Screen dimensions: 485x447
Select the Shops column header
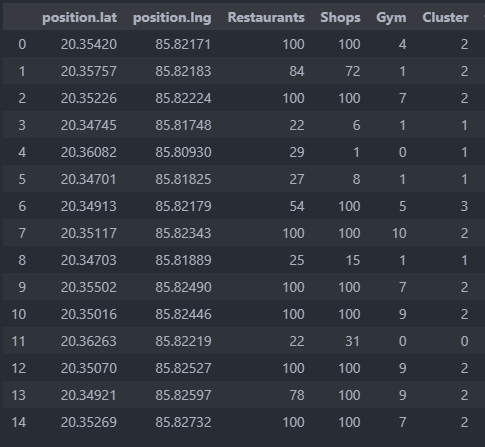pos(340,18)
